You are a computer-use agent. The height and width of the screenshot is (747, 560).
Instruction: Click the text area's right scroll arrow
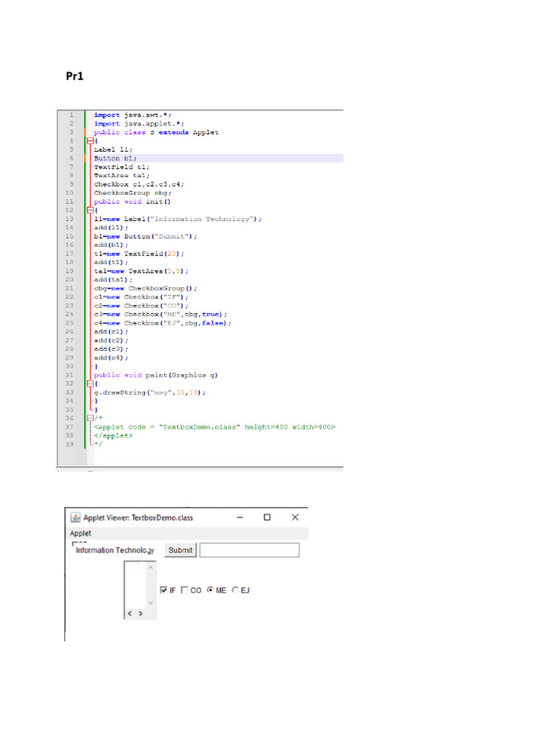141,614
